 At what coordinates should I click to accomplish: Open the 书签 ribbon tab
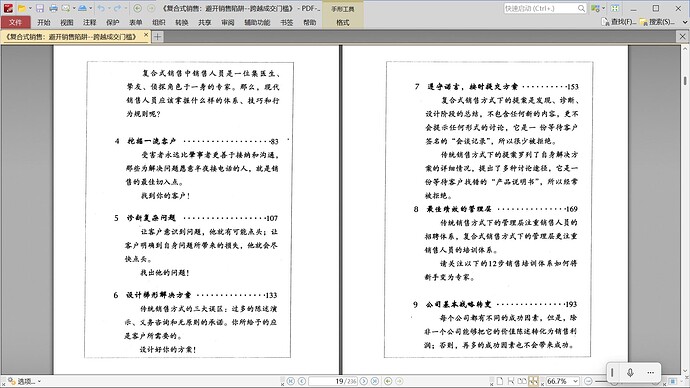point(286,22)
